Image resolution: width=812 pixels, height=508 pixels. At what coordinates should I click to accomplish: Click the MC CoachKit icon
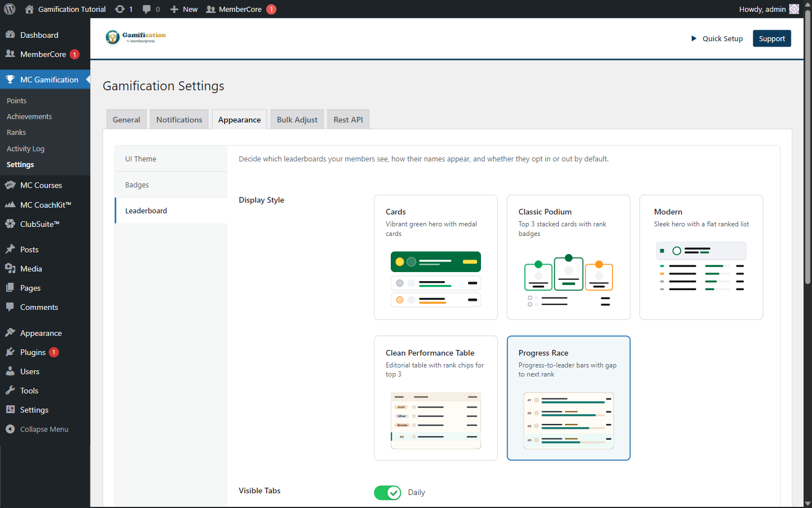point(10,204)
